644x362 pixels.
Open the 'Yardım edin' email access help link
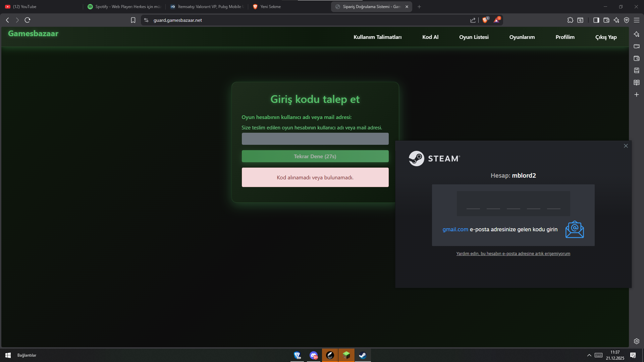point(513,254)
